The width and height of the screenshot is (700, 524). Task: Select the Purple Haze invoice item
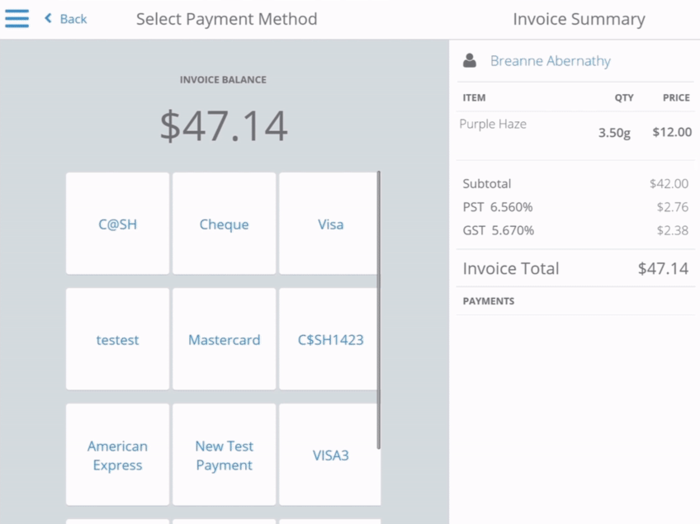tap(493, 124)
